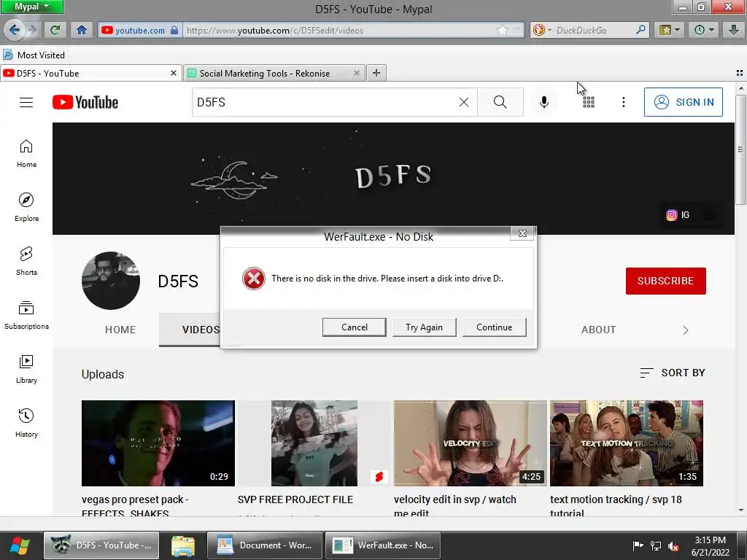This screenshot has width=747, height=560.
Task: Click the SVP FREE PROJECT FILE title
Action: coord(295,499)
